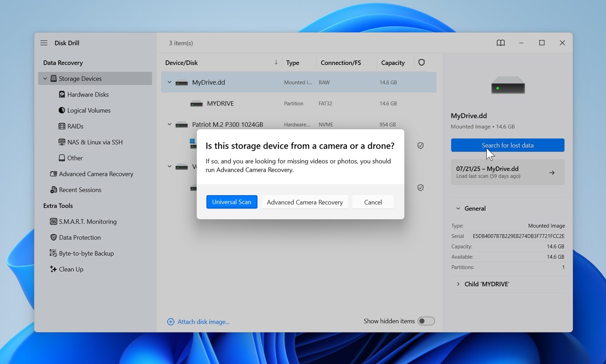Toggle the Show hidden items switch
The height and width of the screenshot is (364, 606).
(426, 321)
